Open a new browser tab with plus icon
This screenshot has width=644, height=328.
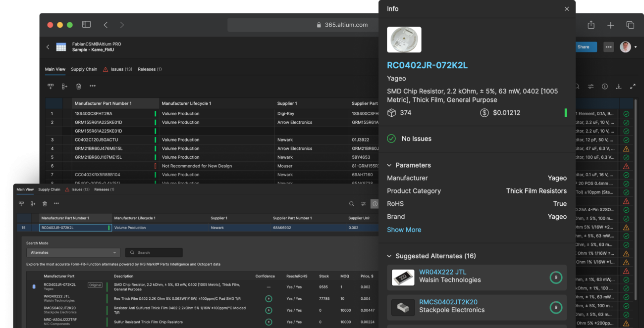point(610,25)
